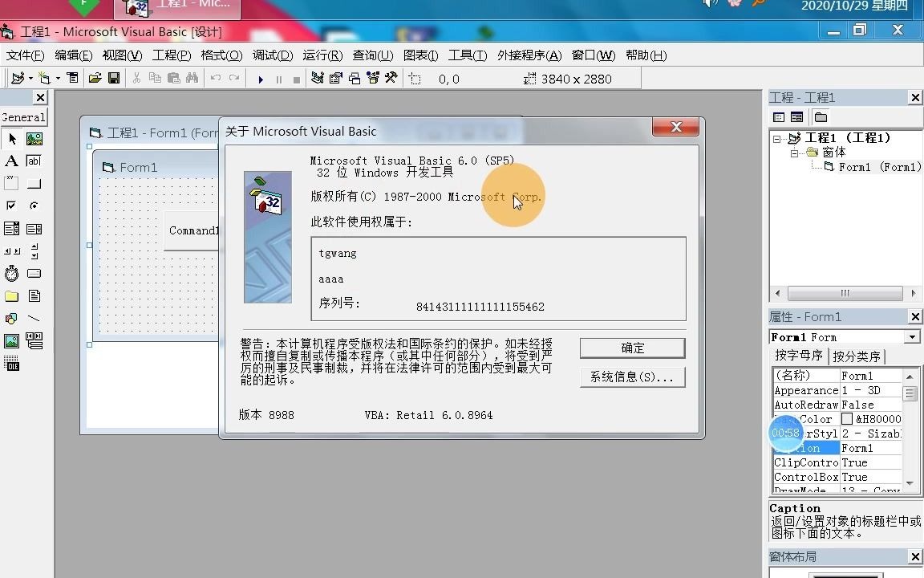Click the View Code icon in Project Explorer
This screenshot has height=578, width=924.
pos(778,116)
